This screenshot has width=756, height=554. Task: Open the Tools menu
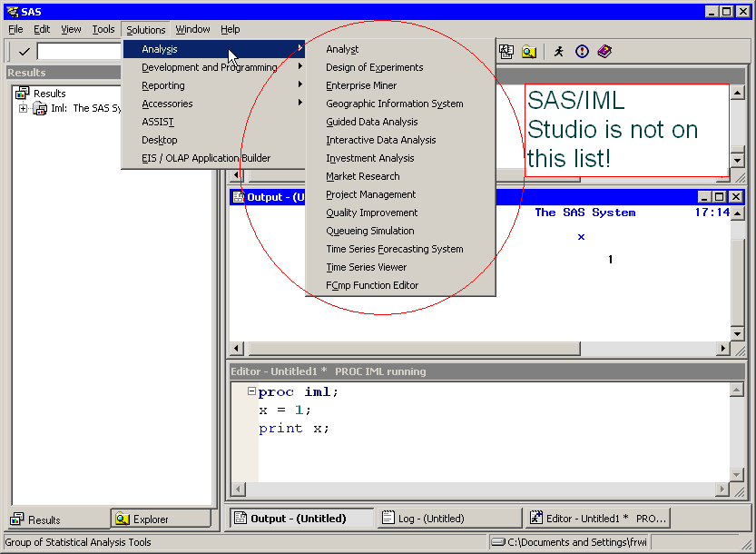[103, 29]
